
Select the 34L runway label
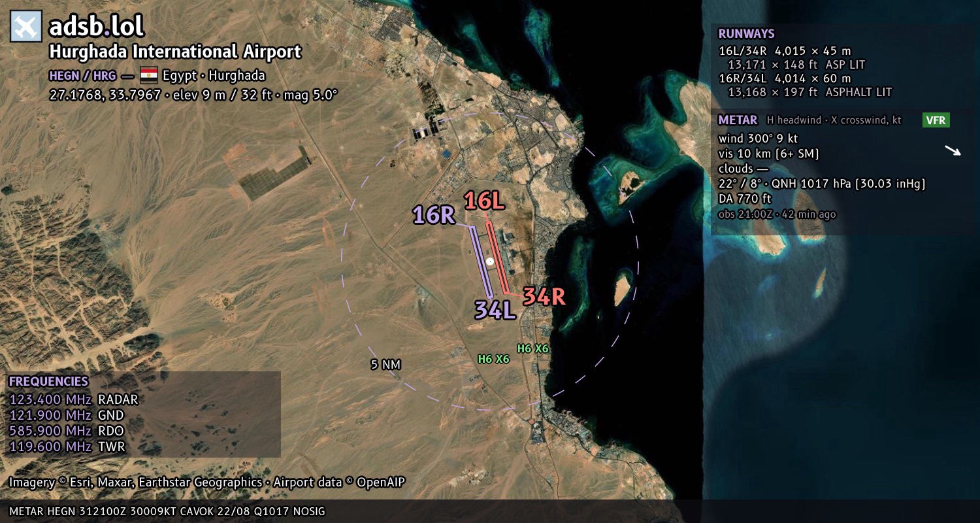point(495,310)
